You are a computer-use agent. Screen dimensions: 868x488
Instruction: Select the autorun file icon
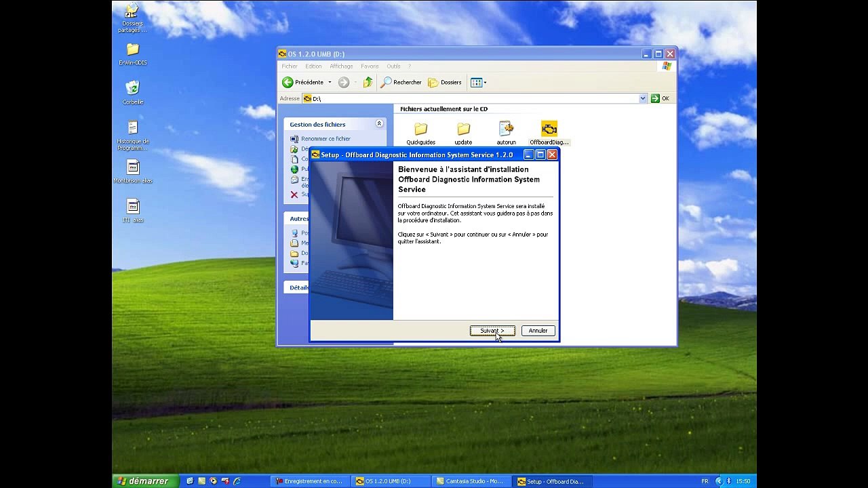point(506,134)
